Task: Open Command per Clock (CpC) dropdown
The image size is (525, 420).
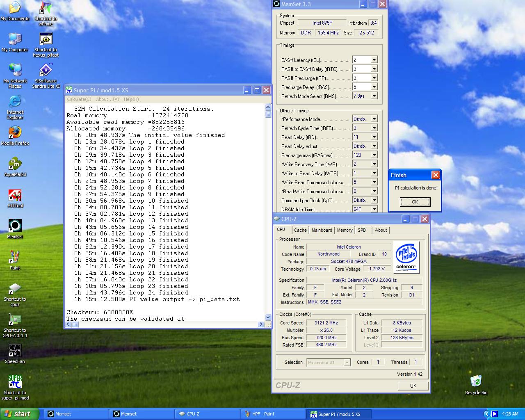Action: point(374,200)
